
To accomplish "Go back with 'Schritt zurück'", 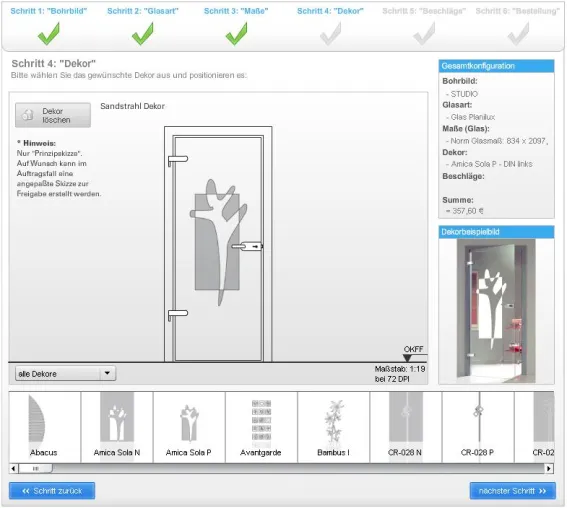I will pos(52,491).
